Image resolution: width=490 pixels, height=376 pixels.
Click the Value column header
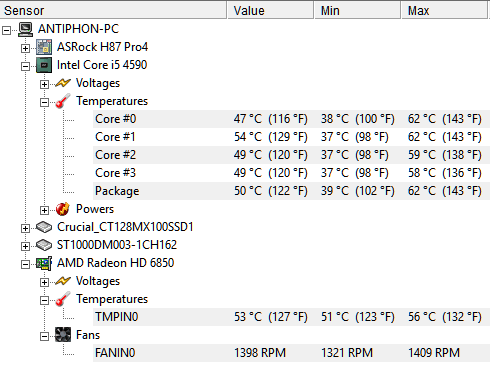pos(270,10)
